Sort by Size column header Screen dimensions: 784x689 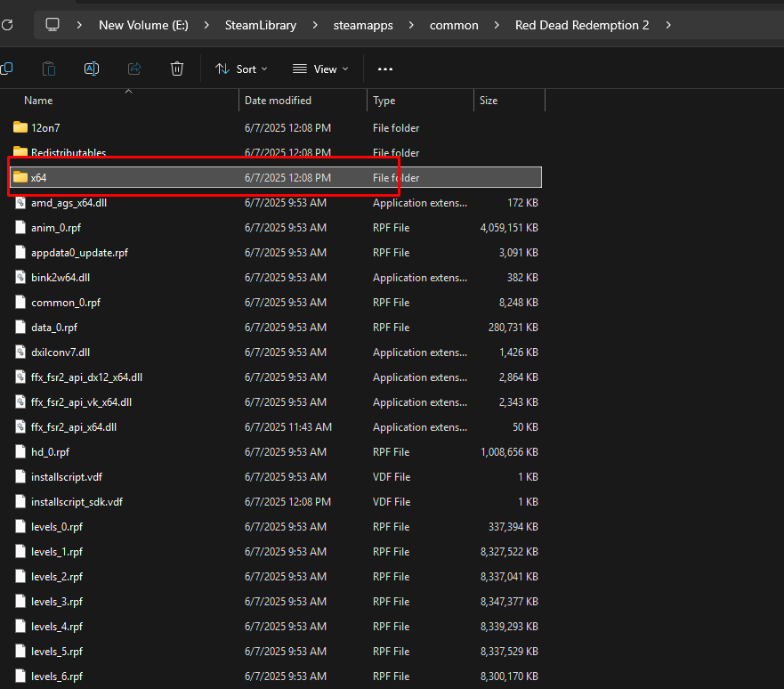489,101
